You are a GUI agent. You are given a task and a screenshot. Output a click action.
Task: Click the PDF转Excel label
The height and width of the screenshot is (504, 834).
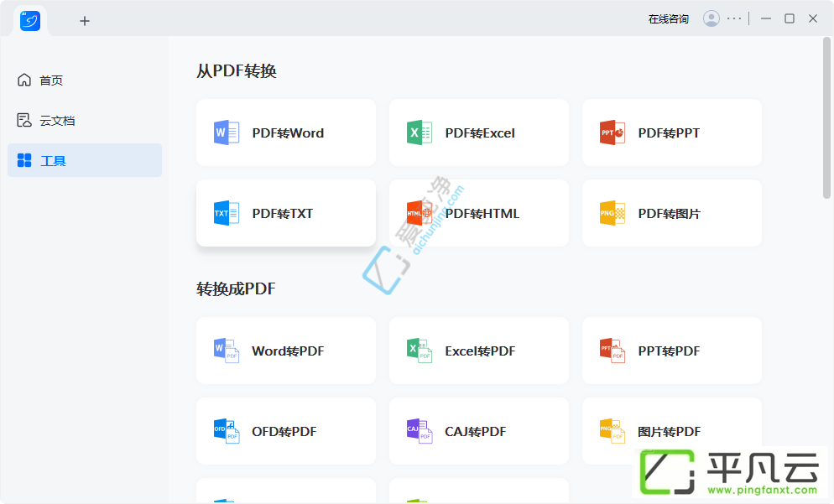click(480, 132)
